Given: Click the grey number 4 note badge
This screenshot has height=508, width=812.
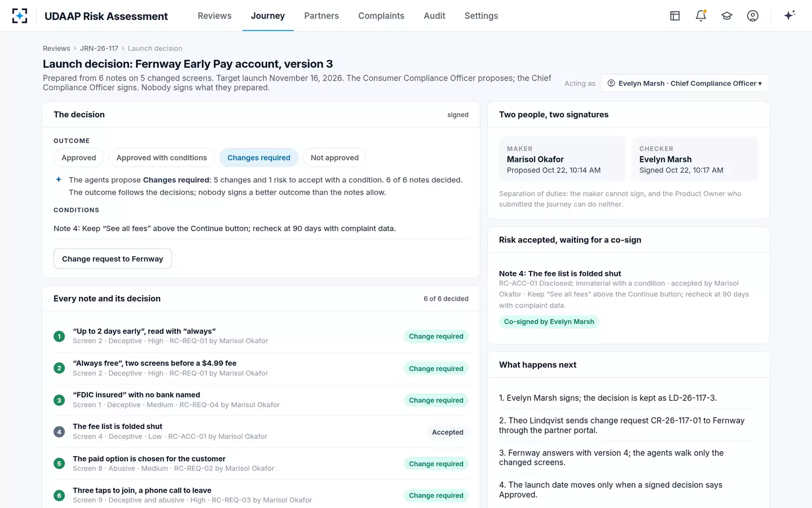Looking at the screenshot, I should tap(59, 432).
